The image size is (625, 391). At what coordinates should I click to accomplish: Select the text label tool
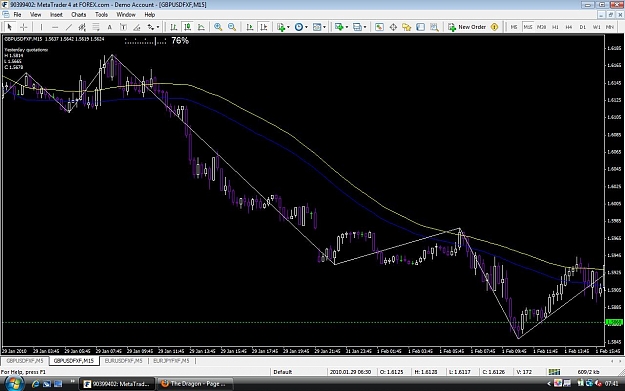(123, 27)
